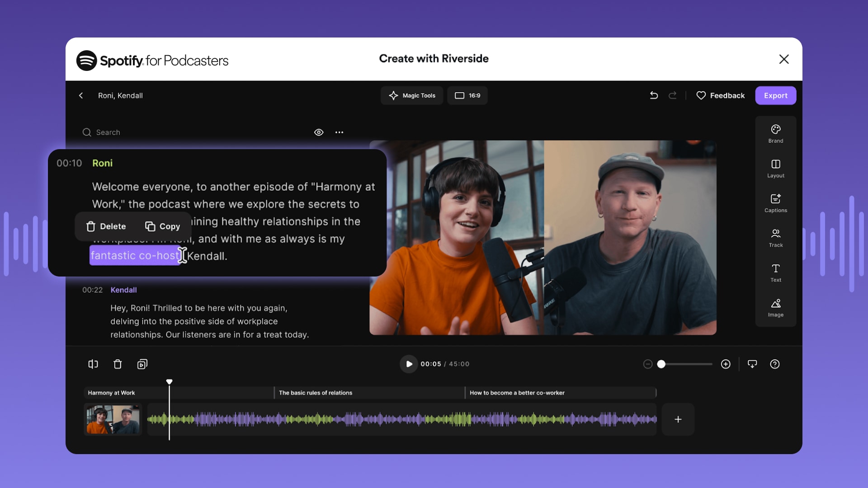Choose Delete in the text popup
Screen dimensions: 868x488
coord(106,226)
